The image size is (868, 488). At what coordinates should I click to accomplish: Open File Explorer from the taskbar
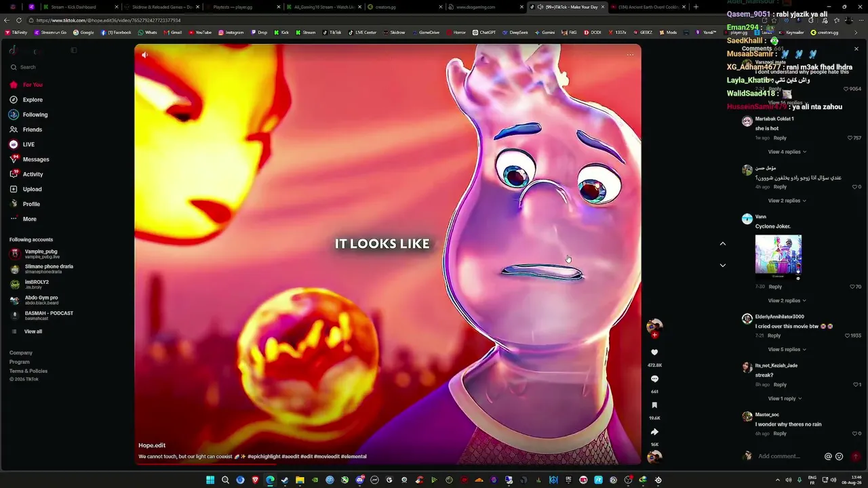point(300,480)
